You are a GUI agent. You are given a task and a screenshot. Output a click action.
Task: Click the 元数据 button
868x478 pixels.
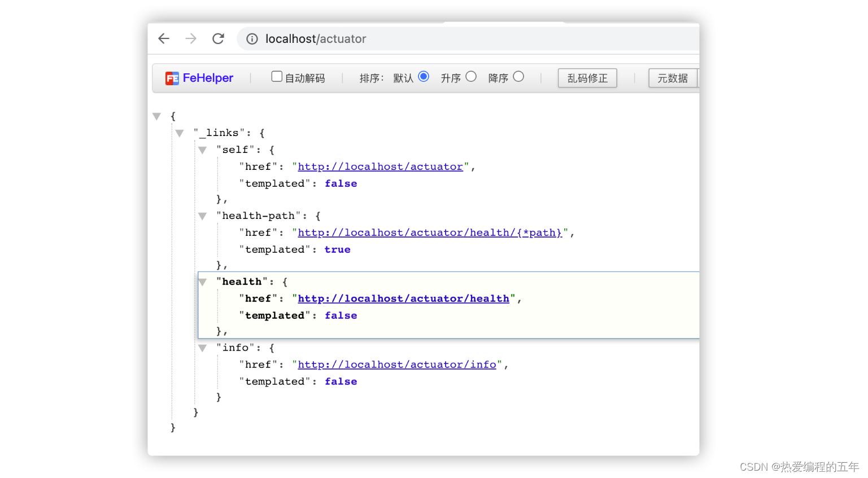pyautogui.click(x=673, y=78)
